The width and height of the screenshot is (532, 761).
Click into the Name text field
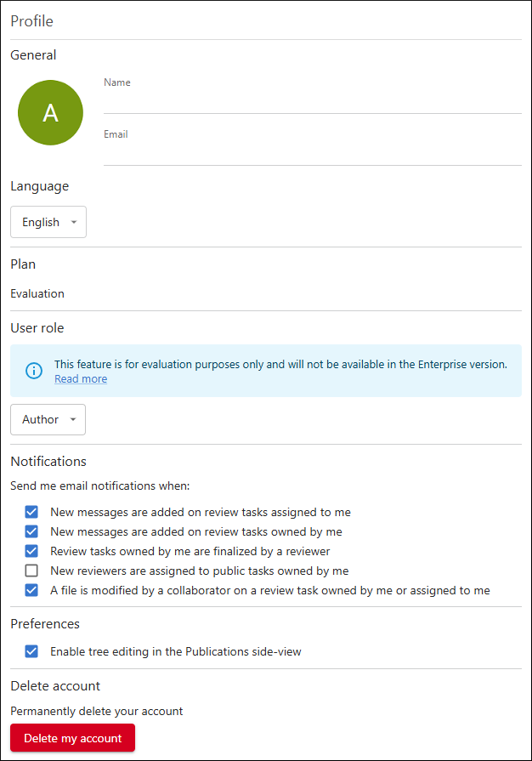(x=312, y=102)
